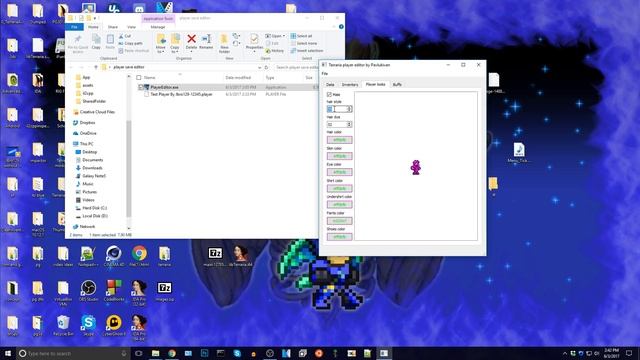
Task: Open the Cinema 4D desktop icon
Action: pos(114,256)
